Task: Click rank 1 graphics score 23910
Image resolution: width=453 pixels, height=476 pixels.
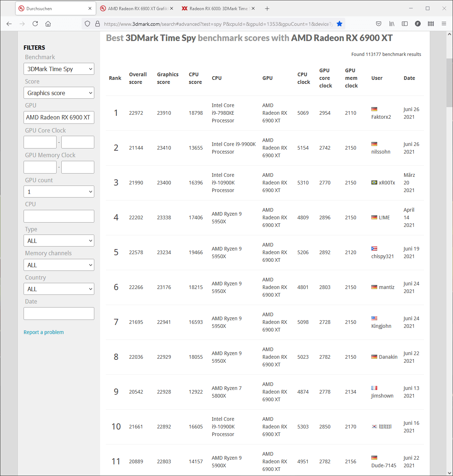Action: pyautogui.click(x=164, y=113)
